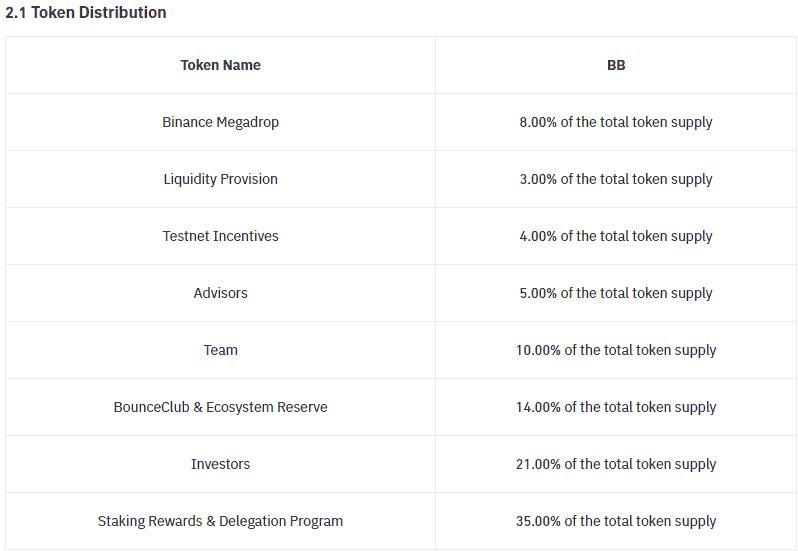Select the Investors row label

[x=220, y=464]
